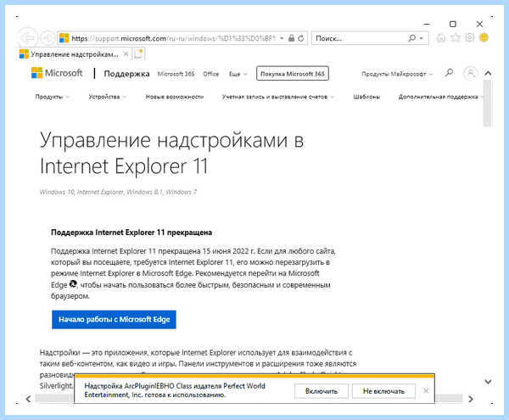Click Включить in the add-on notification
Viewport: 509px width, 420px height.
pyautogui.click(x=322, y=391)
